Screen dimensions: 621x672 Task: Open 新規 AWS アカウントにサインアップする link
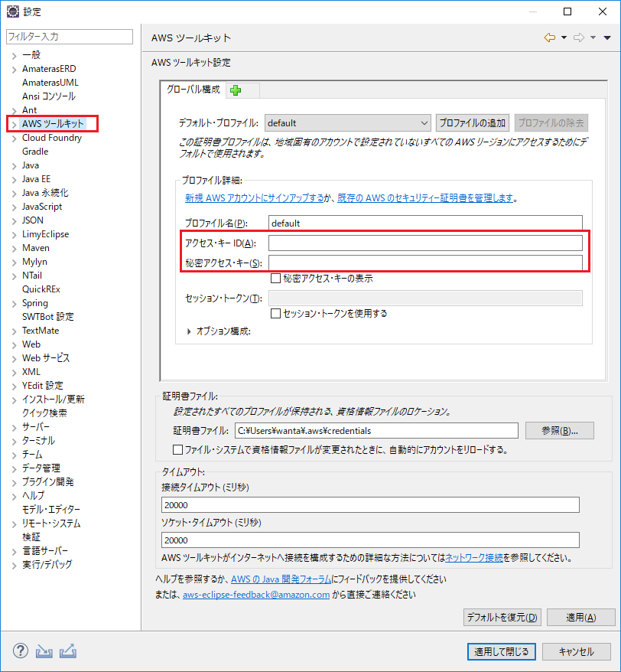(x=255, y=198)
